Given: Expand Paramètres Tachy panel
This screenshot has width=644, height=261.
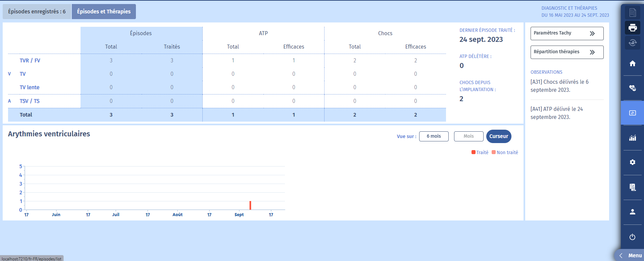Looking at the screenshot, I should point(566,33).
